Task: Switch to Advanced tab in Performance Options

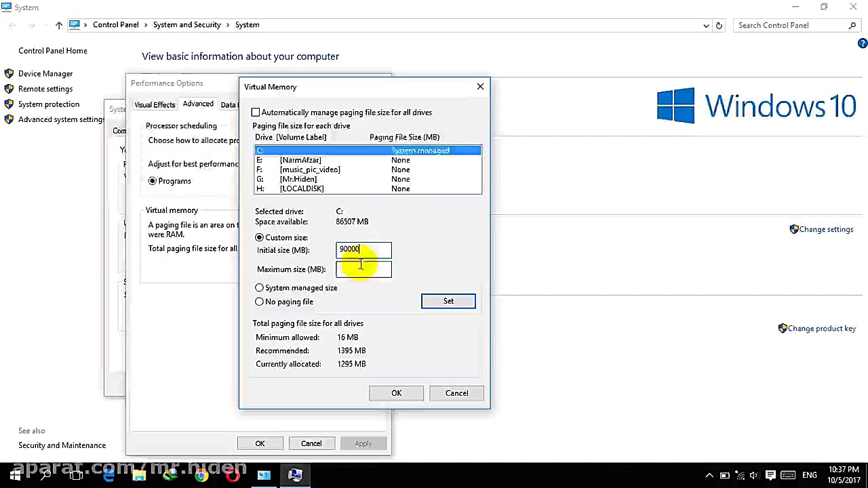Action: pyautogui.click(x=198, y=104)
